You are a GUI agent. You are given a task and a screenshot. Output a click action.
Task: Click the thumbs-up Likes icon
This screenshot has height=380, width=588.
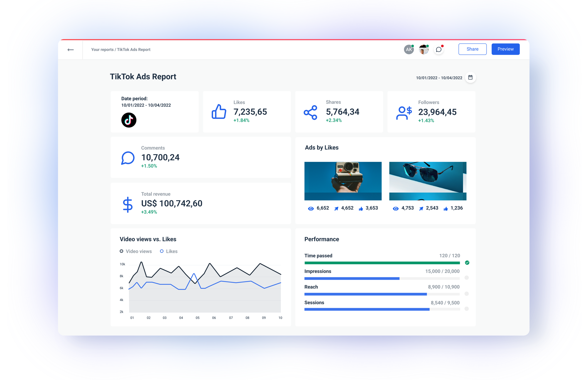click(218, 112)
